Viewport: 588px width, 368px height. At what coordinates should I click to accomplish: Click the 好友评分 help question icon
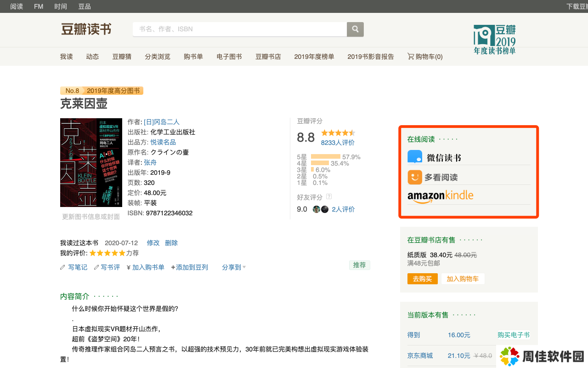(x=329, y=197)
